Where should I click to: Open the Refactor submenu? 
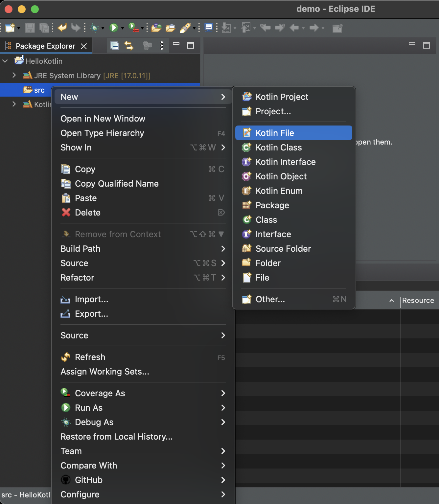[x=143, y=278]
